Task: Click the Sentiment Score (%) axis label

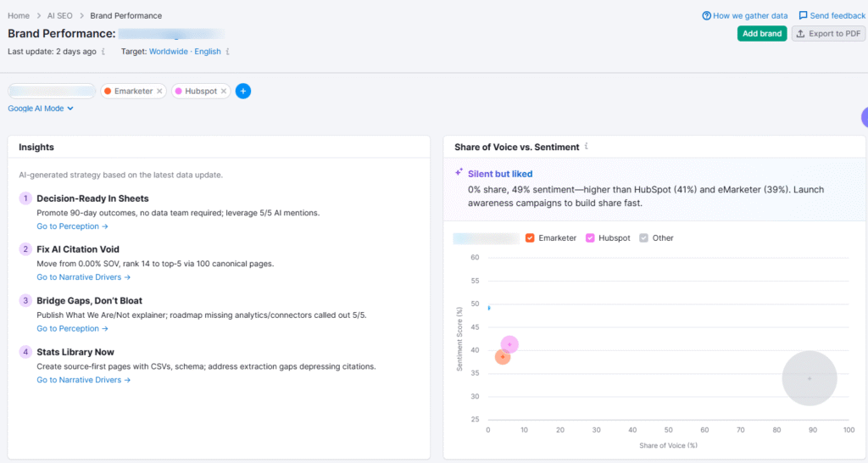Action: 459,339
